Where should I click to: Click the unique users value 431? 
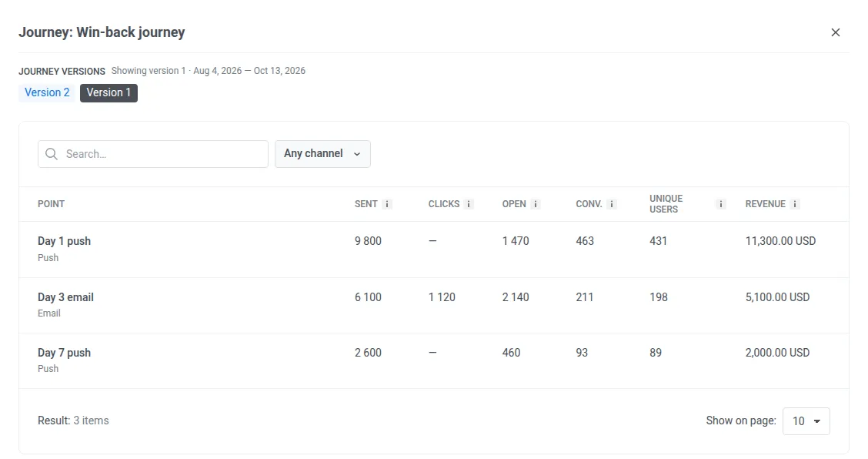click(x=658, y=241)
